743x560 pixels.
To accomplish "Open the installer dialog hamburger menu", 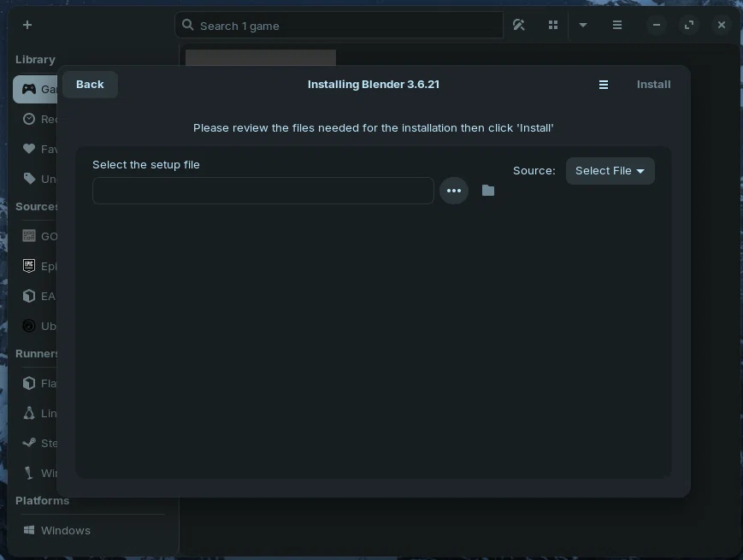I will [x=604, y=85].
